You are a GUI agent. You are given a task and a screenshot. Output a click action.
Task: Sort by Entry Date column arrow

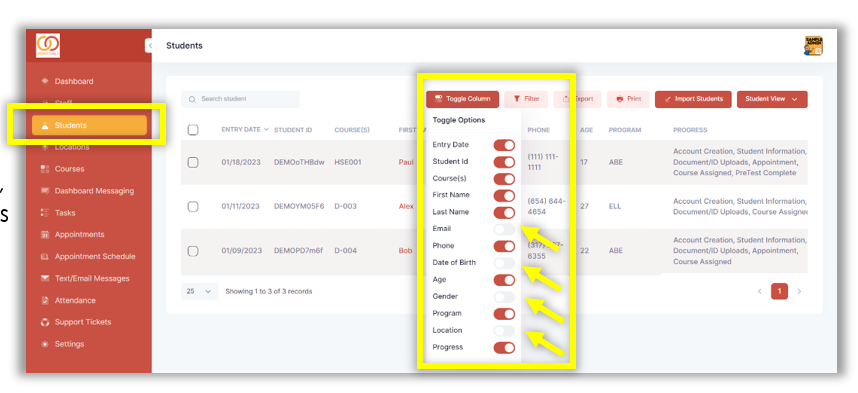[266, 130]
